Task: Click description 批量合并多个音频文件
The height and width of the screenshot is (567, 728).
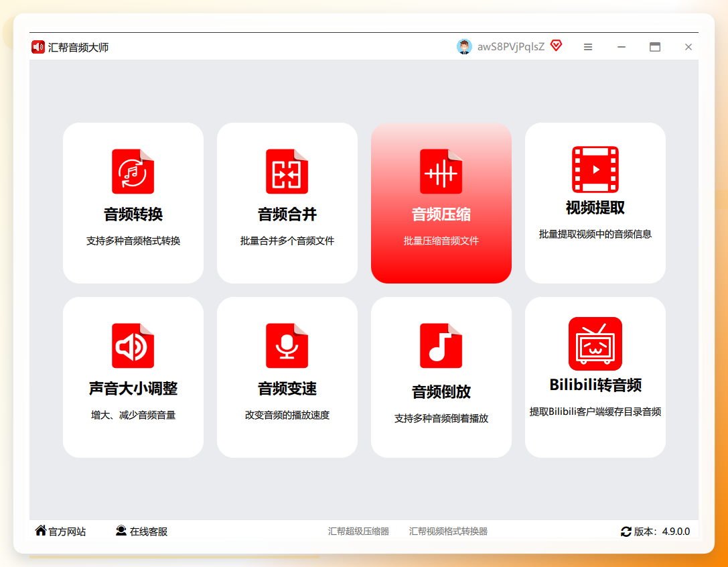Action: (x=287, y=241)
